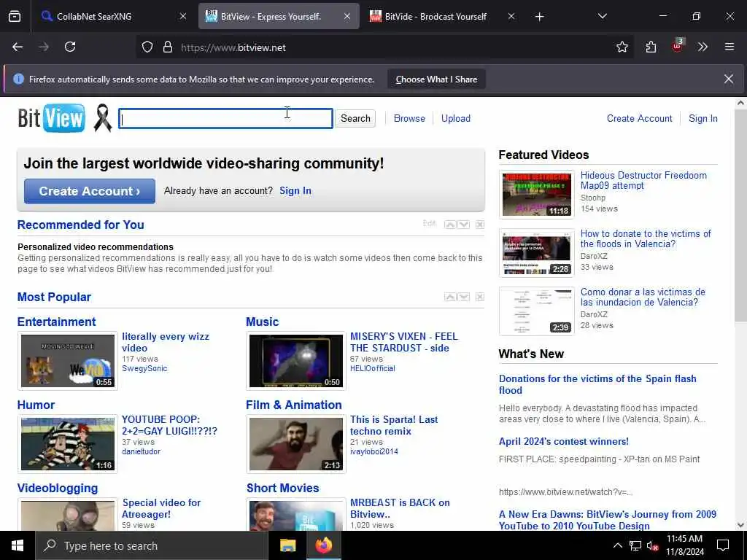The width and height of the screenshot is (747, 560).
Task: Select the BitView Express Yourself tab
Action: pos(279,16)
